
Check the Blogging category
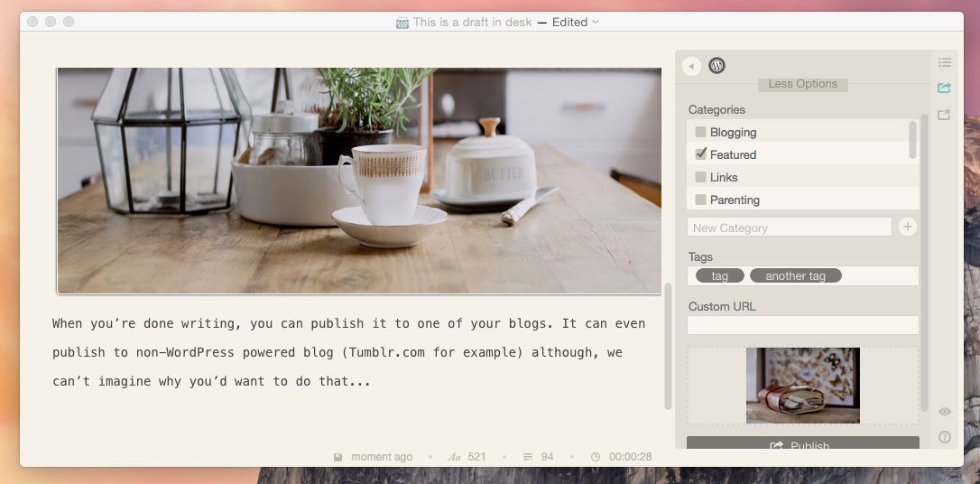(x=700, y=132)
